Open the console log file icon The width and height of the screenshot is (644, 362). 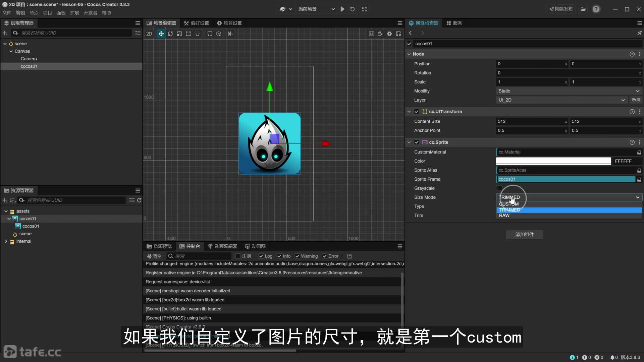350,256
